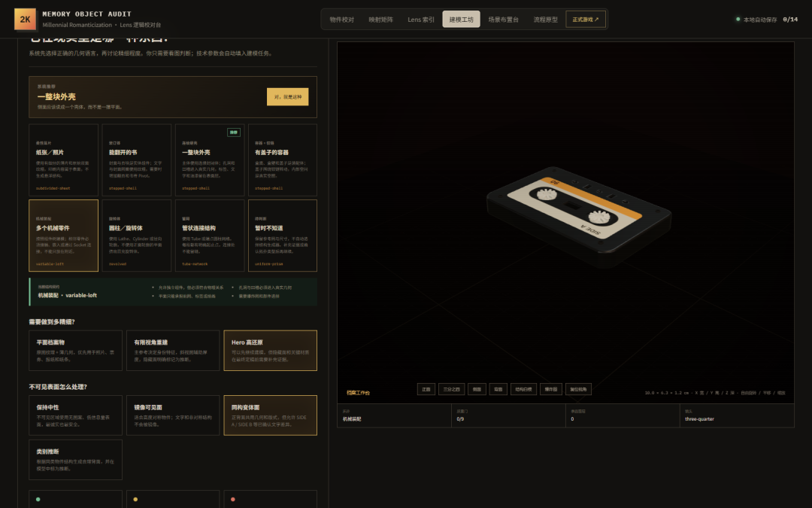
Task: Choose 同构变体面 for hidden surfaces
Action: tap(271, 415)
